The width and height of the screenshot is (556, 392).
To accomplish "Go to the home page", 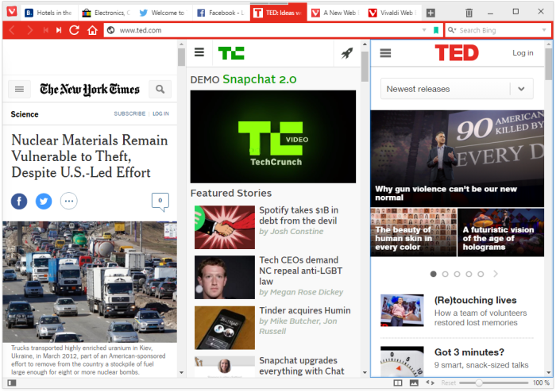I will click(92, 30).
